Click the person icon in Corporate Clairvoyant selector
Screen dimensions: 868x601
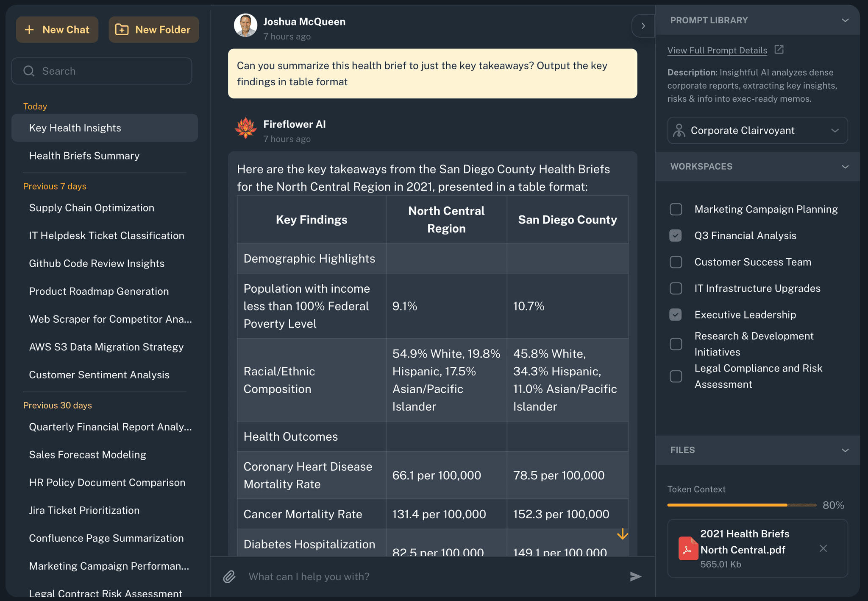679,131
